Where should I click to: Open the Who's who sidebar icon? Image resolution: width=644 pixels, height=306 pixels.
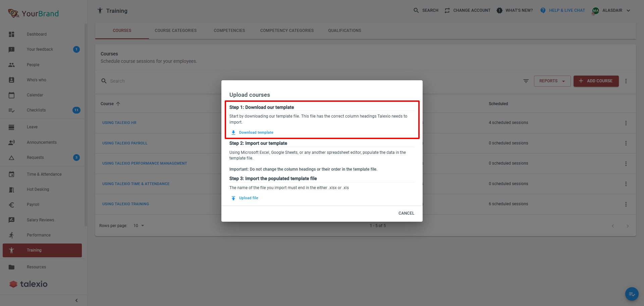(x=11, y=80)
